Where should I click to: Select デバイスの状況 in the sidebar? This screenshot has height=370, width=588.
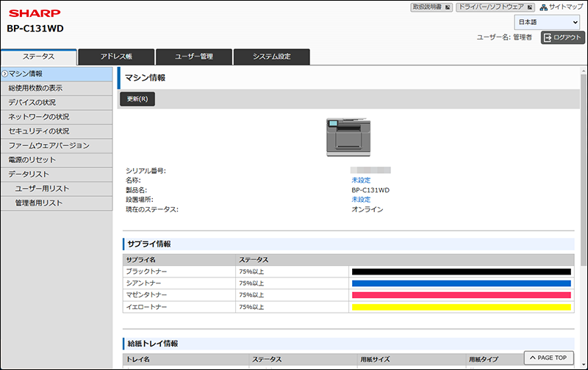tap(57, 103)
